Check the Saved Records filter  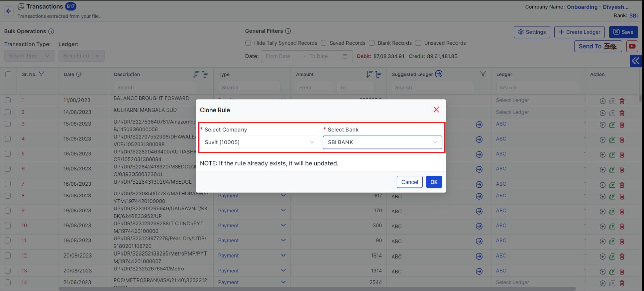(x=324, y=43)
